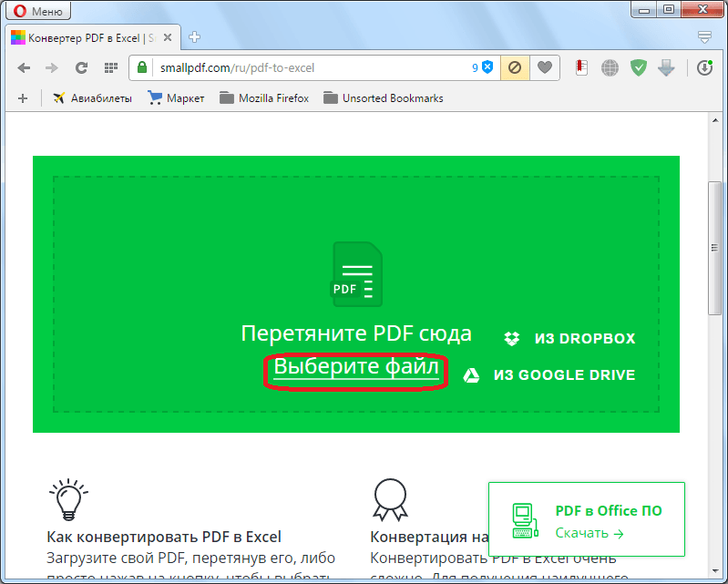Choose file ИЗ DROPBOX
Image resolution: width=728 pixels, height=584 pixels.
click(570, 339)
